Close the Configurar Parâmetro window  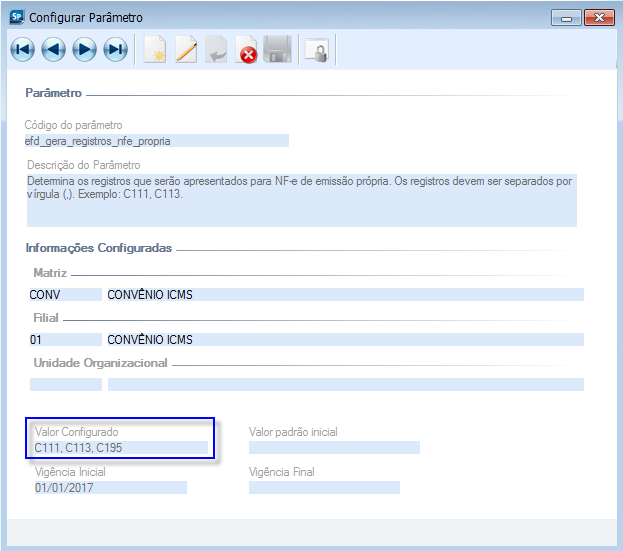599,18
